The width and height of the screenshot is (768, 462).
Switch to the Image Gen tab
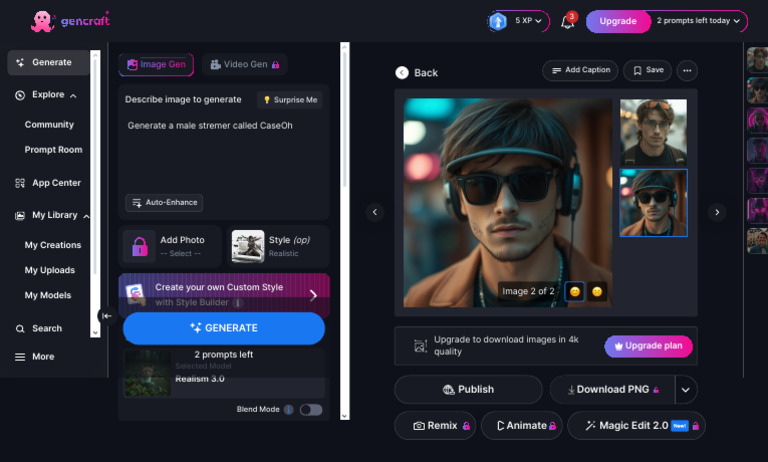click(x=156, y=65)
